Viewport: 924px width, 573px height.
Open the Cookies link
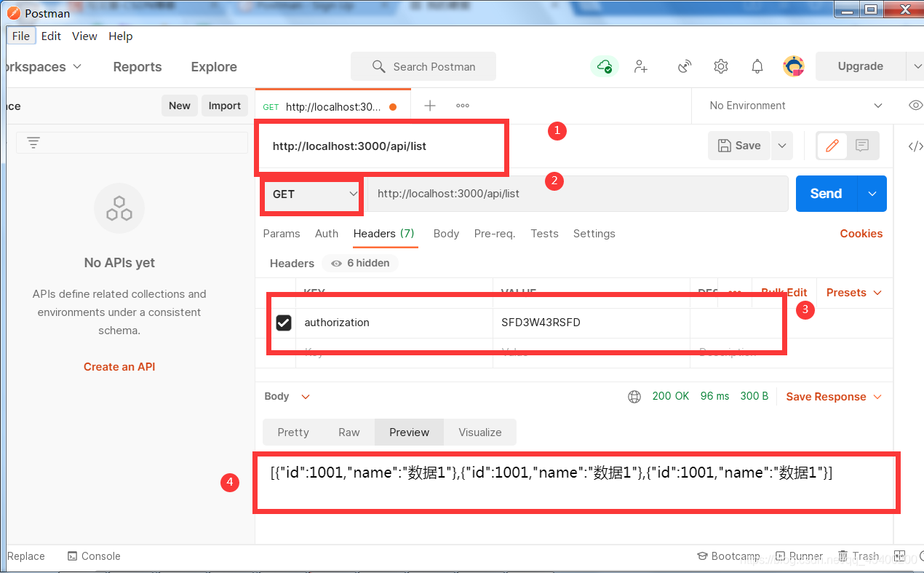(x=861, y=234)
